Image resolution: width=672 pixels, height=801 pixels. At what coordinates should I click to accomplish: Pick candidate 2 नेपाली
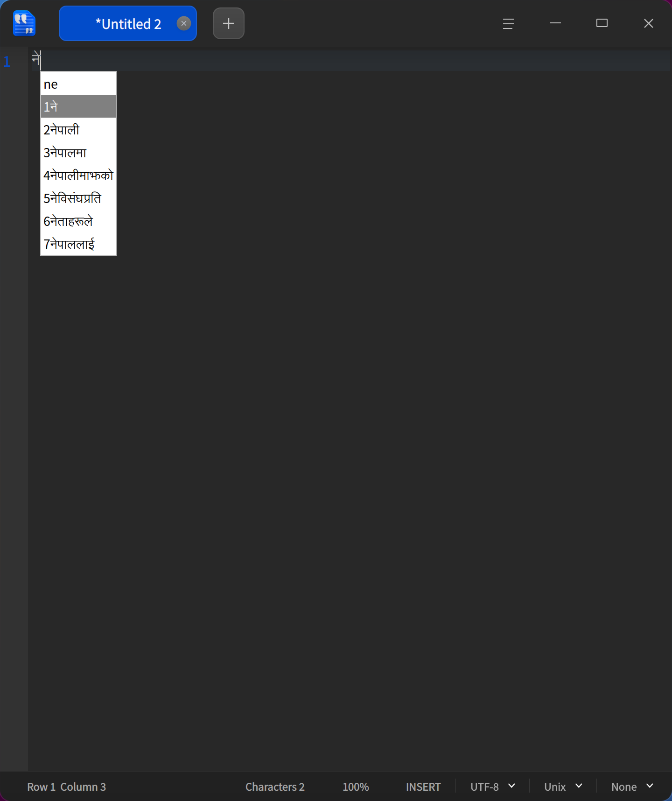[78, 129]
